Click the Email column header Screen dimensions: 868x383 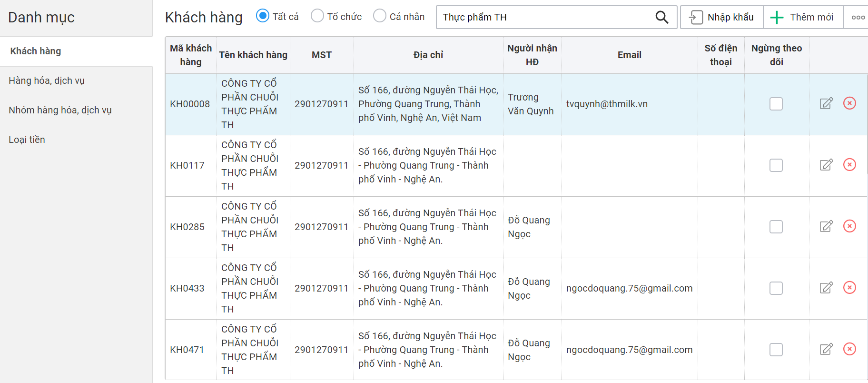point(630,55)
